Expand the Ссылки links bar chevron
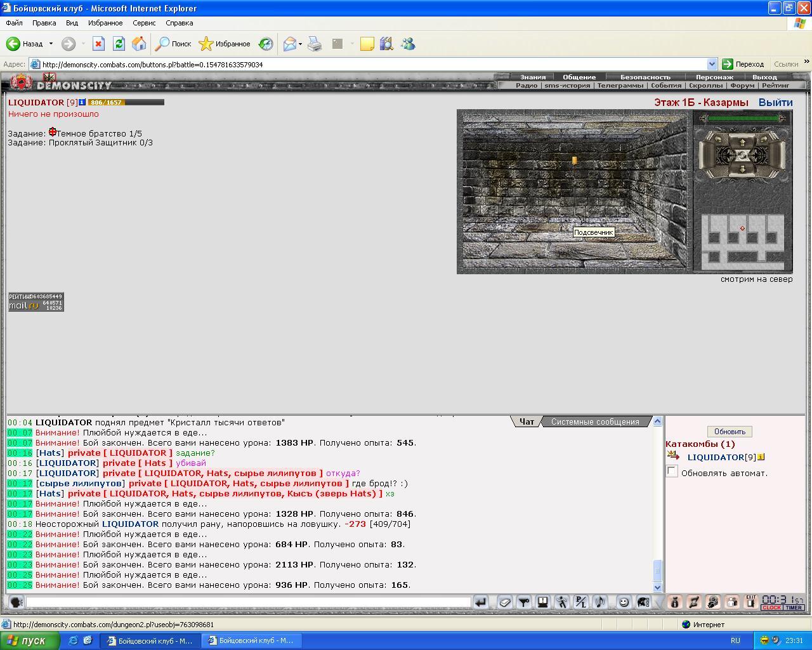The image size is (812, 650). 806,62
